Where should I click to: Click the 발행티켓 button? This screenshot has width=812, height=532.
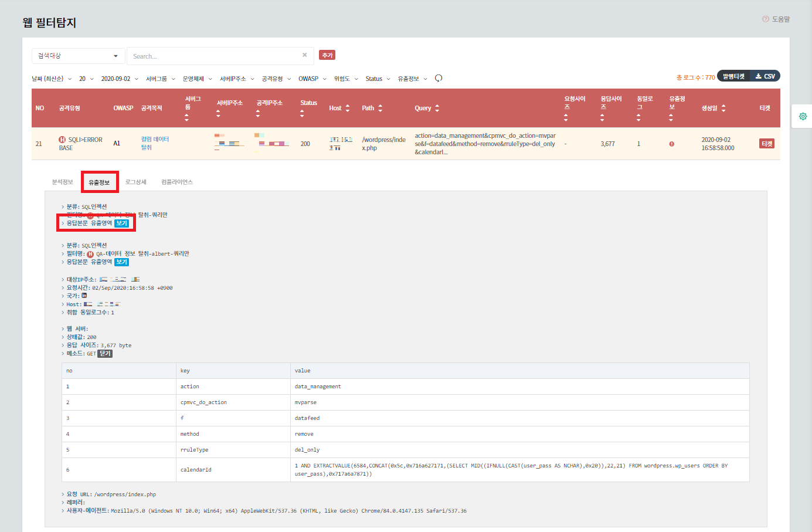click(x=733, y=76)
